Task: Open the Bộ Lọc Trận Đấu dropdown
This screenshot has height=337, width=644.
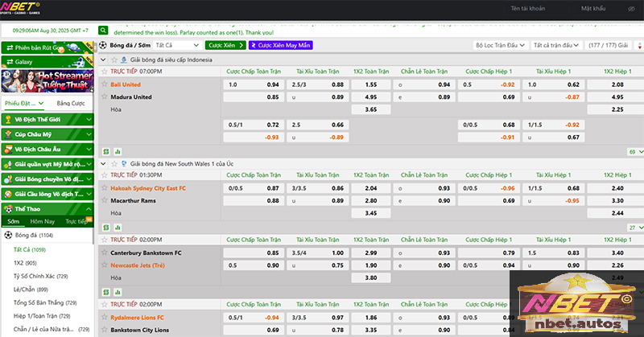Action: [x=501, y=46]
